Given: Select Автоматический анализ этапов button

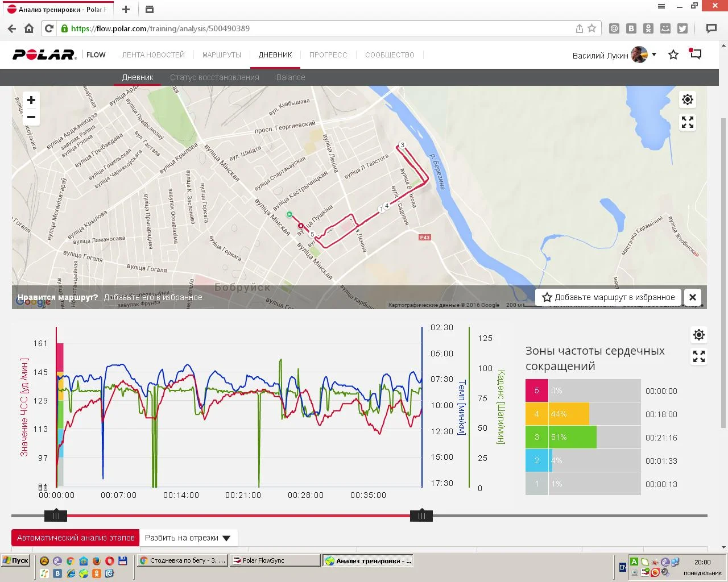Looking at the screenshot, I should (76, 538).
